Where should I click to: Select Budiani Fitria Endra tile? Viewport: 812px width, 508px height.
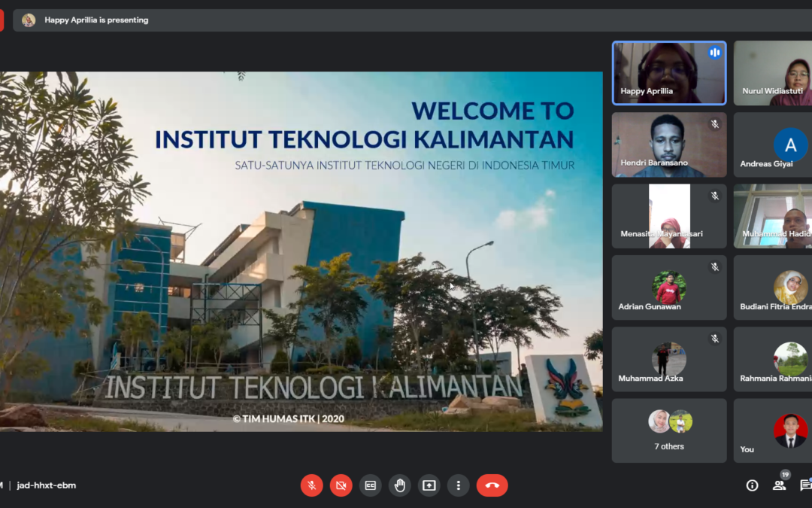(x=773, y=287)
